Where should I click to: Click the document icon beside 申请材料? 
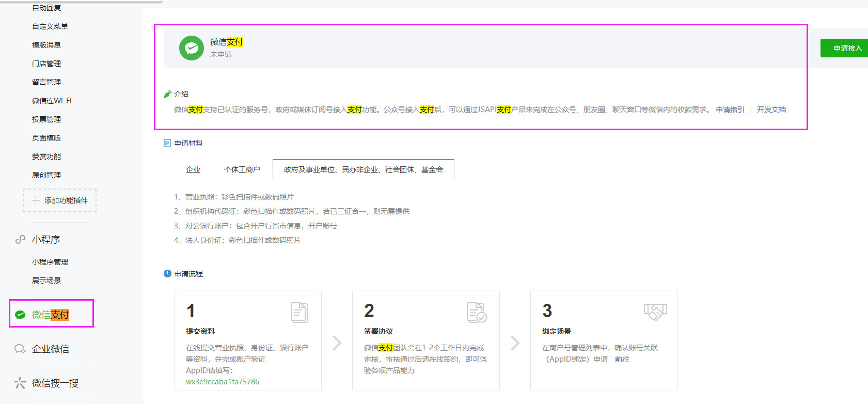click(x=167, y=143)
